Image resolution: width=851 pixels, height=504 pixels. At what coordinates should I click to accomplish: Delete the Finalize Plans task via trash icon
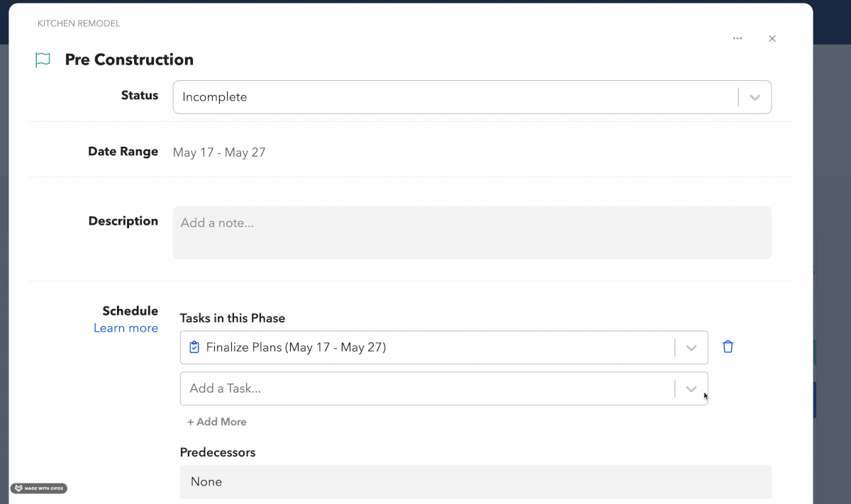(728, 347)
